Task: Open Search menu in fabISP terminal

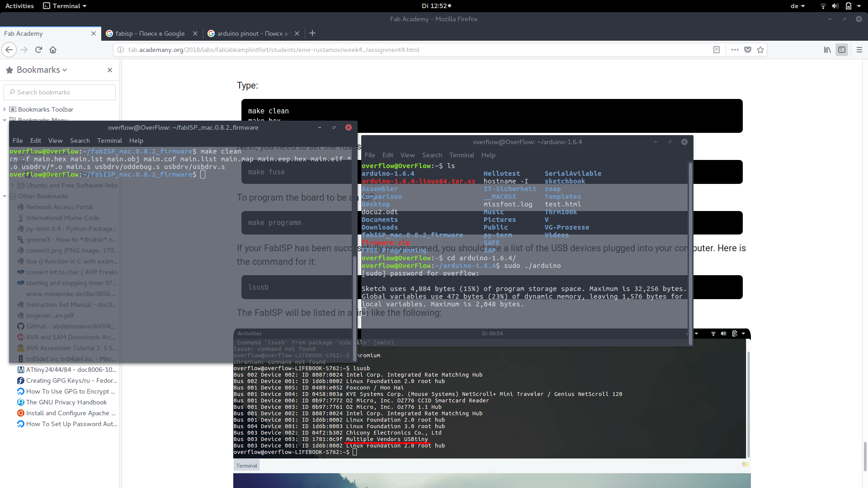Action: 80,141
